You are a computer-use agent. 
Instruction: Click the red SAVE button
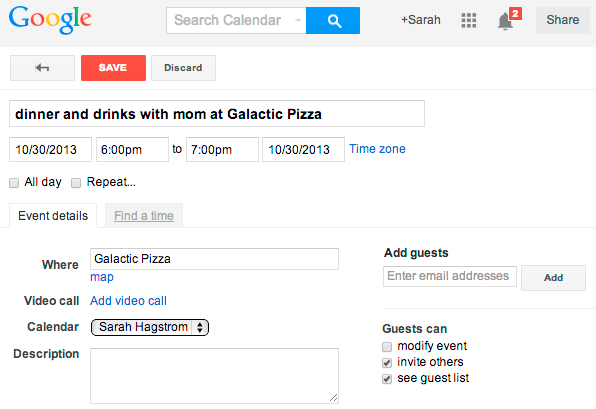113,68
